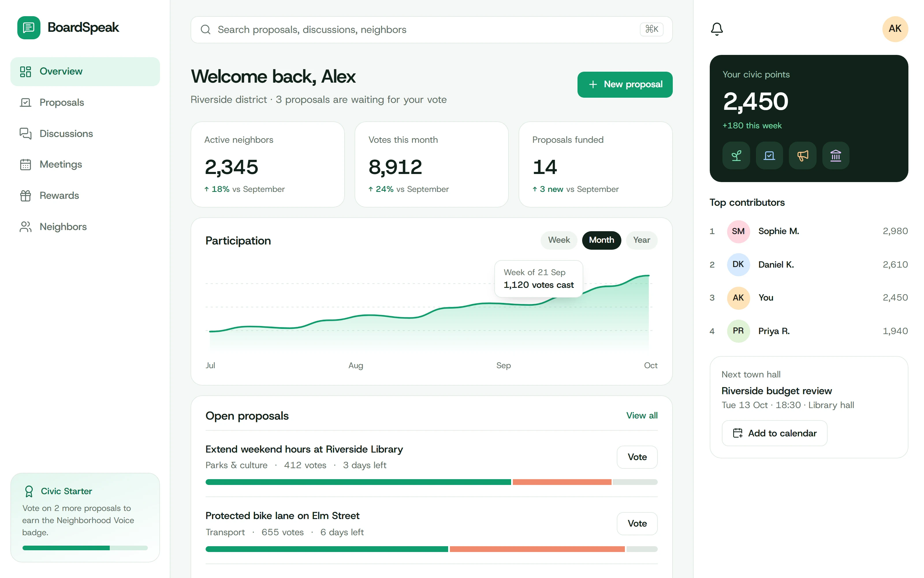Open the AK profile avatar in header

(x=895, y=29)
